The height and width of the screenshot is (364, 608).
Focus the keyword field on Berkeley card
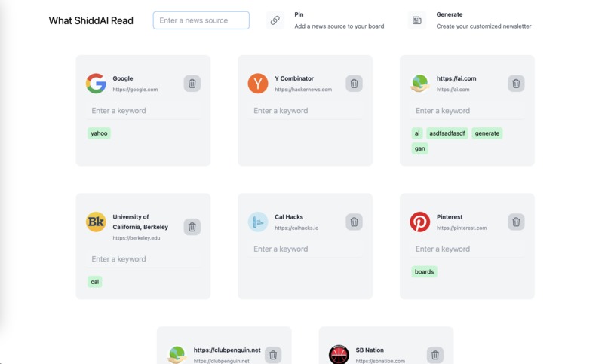coord(143,259)
